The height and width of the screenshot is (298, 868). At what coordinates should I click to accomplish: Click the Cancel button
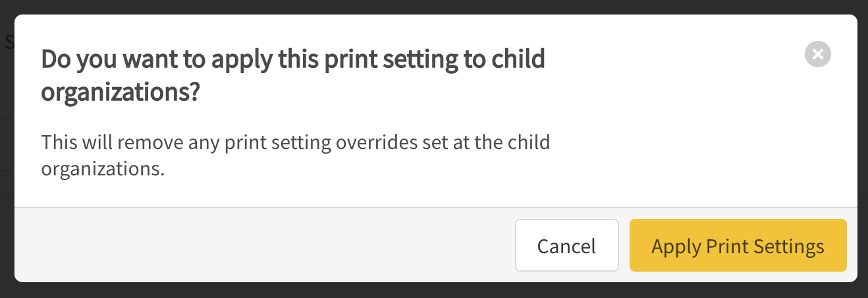click(x=566, y=246)
